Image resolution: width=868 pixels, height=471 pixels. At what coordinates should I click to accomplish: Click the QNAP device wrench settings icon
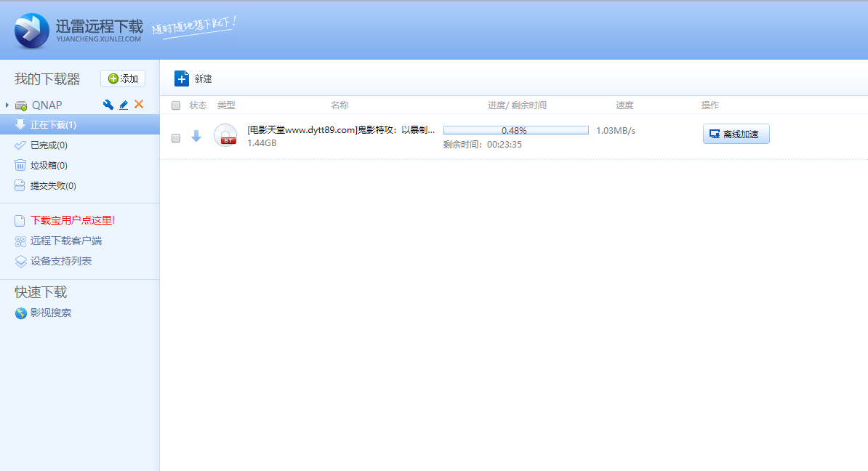(x=108, y=105)
